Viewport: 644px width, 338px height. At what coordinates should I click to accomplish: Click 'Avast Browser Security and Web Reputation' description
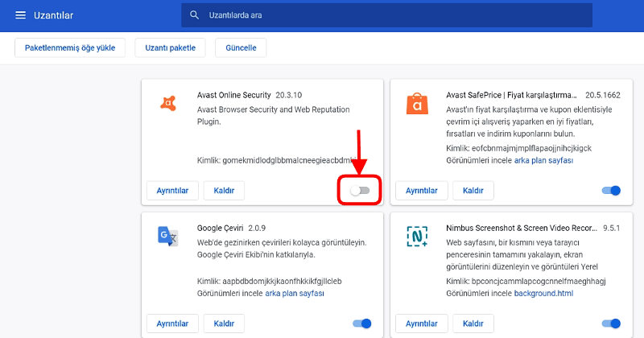(x=273, y=109)
